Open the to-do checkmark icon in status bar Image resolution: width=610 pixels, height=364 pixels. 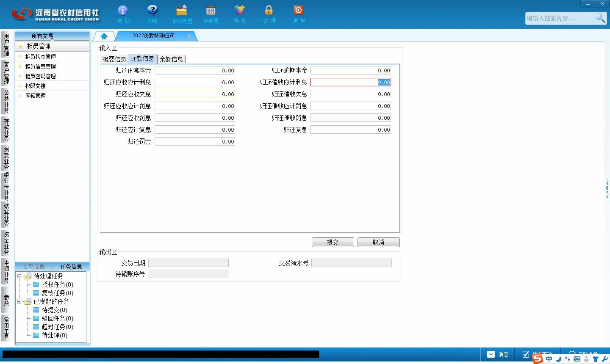526,354
